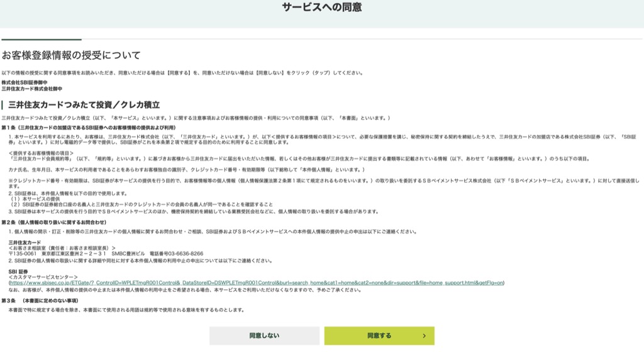Viewport: 644px width, 352px height.
Task: Click the ＜お客さま相談室 line
Action: tap(62, 248)
